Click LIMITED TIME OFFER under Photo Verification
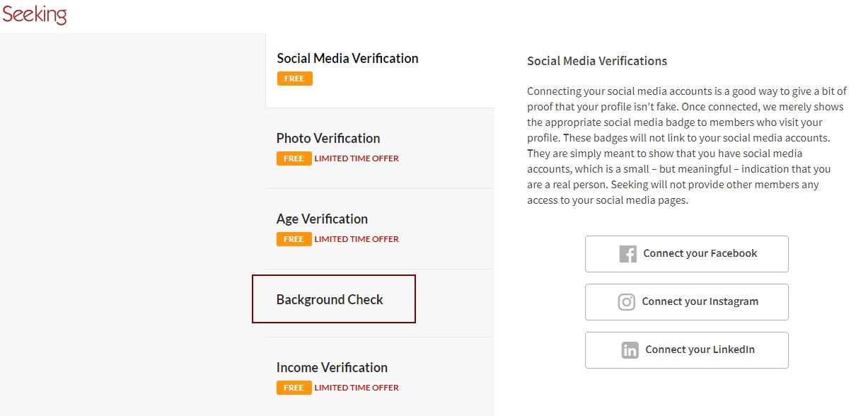Viewport: 868px width, 416px height. [357, 158]
